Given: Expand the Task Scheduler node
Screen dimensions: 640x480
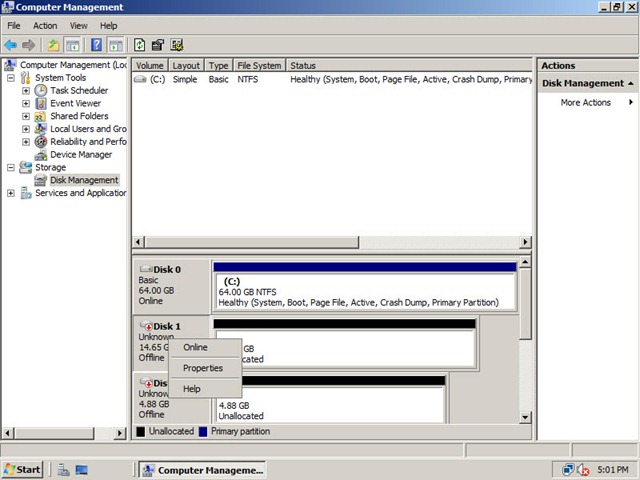Looking at the screenshot, I should point(26,91).
